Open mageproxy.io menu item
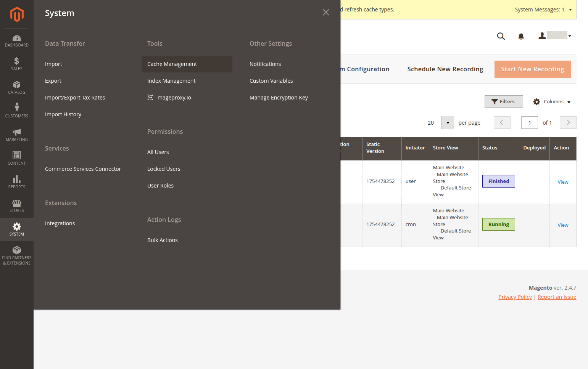The height and width of the screenshot is (369, 588). tap(169, 98)
